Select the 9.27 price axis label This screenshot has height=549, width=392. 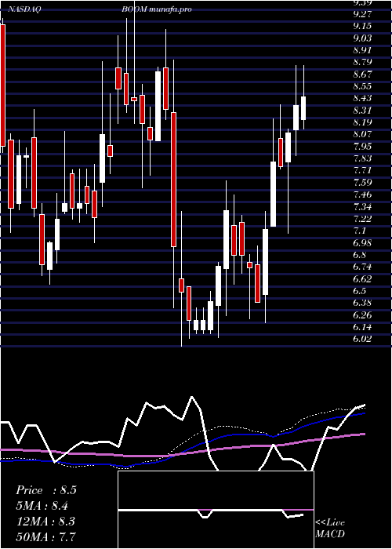coord(362,14)
